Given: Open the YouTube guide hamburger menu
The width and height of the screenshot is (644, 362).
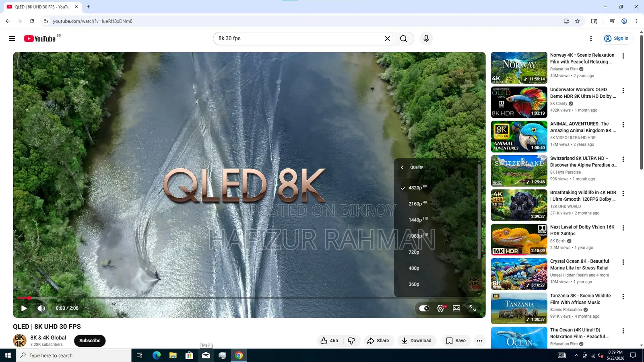Looking at the screenshot, I should [x=12, y=39].
